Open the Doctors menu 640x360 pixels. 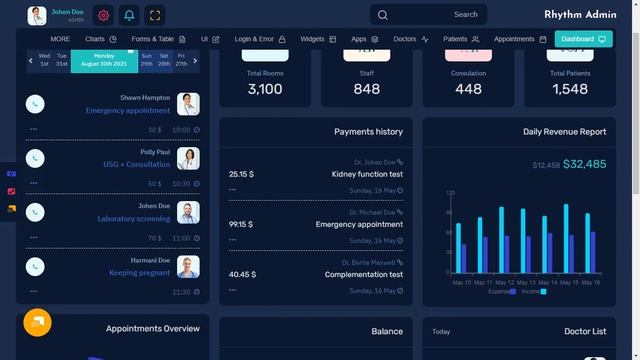click(x=411, y=39)
